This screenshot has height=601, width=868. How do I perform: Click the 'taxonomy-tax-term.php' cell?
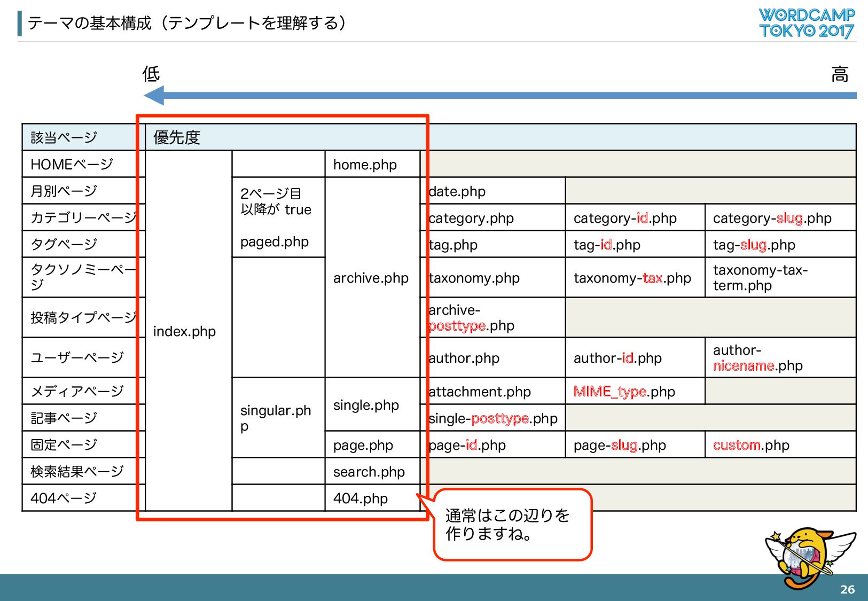tap(780, 277)
